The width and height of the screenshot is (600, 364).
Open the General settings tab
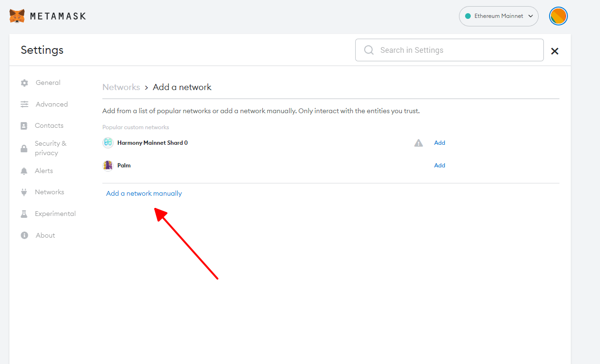pos(48,83)
